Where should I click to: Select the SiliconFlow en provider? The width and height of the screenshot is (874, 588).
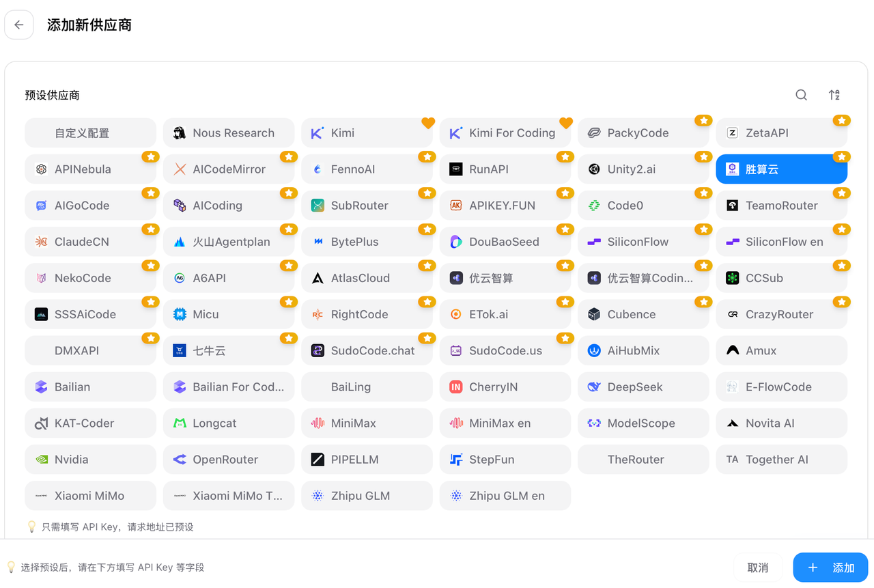tap(782, 242)
